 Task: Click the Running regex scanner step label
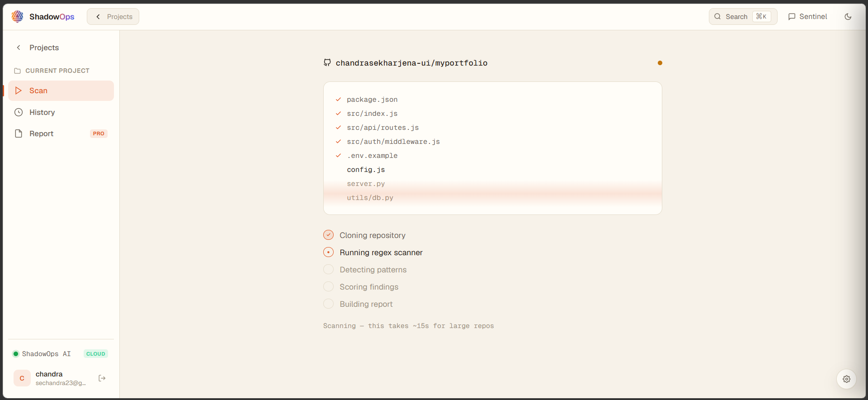pos(381,252)
